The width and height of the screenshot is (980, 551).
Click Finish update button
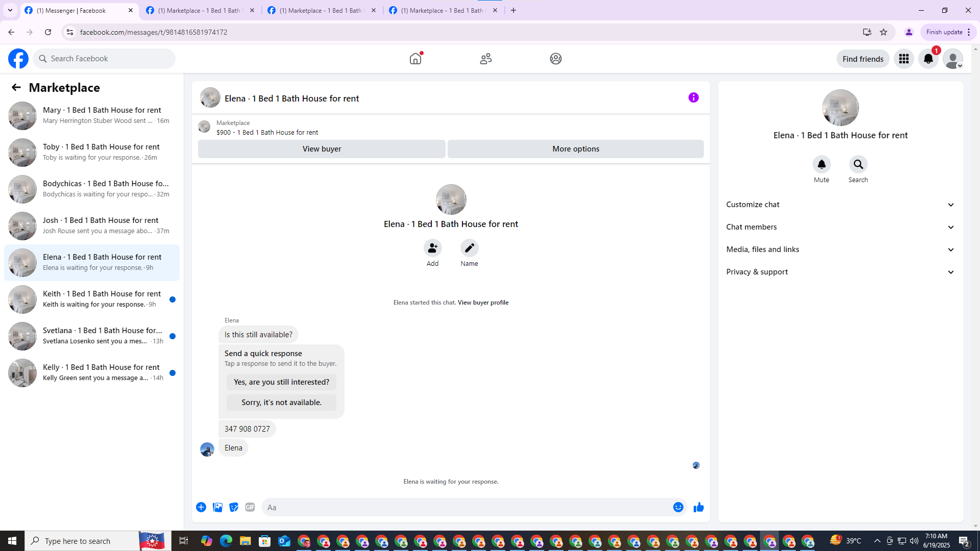[x=948, y=32]
